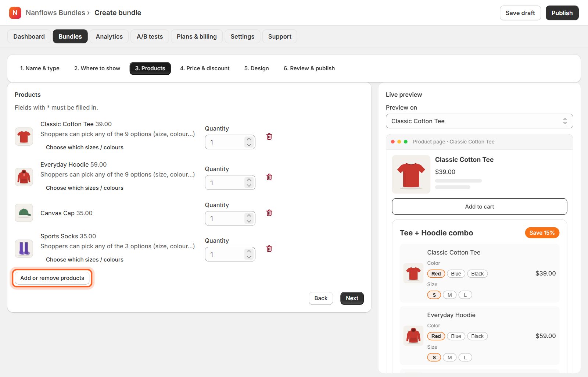Click Everyday Hoodie thumbnail in products list
This screenshot has height=377, width=588.
pyautogui.click(x=24, y=177)
